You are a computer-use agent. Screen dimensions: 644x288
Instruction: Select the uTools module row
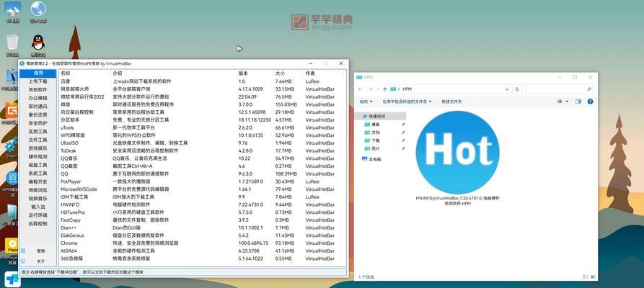click(x=202, y=127)
